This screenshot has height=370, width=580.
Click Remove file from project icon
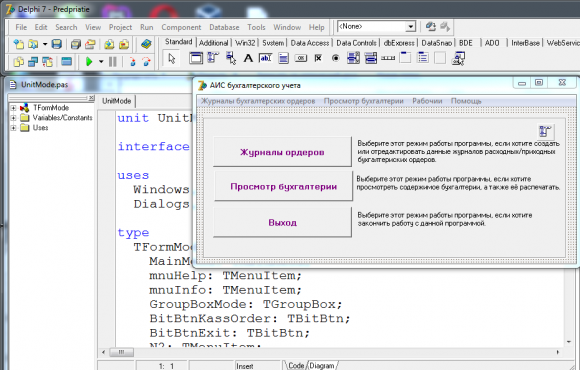click(x=124, y=44)
